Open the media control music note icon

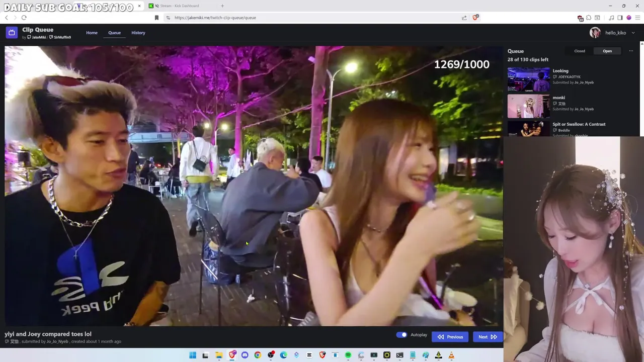(611, 18)
